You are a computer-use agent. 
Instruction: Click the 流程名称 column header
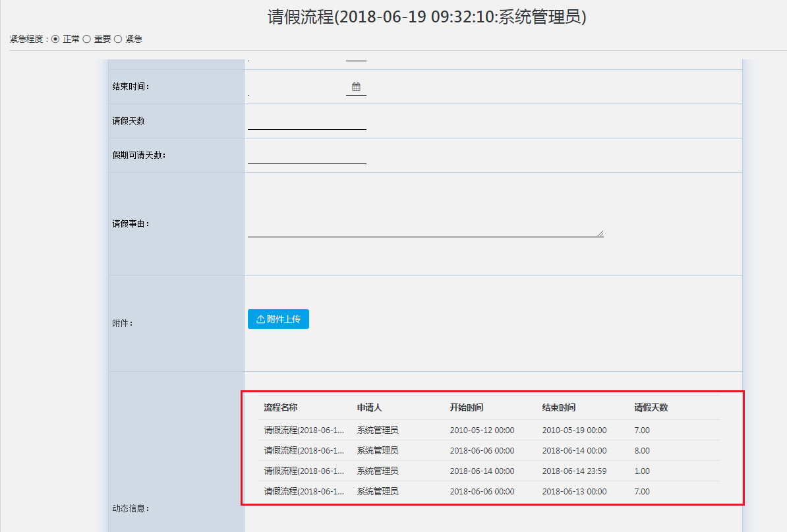click(x=281, y=407)
